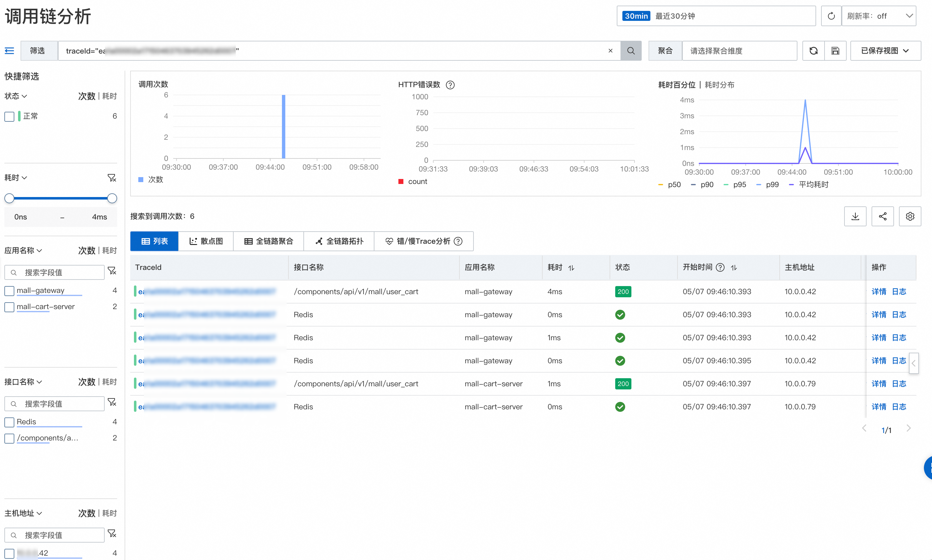Switch chart to 耗时分布 view
This screenshot has height=560, width=932.
pos(719,85)
